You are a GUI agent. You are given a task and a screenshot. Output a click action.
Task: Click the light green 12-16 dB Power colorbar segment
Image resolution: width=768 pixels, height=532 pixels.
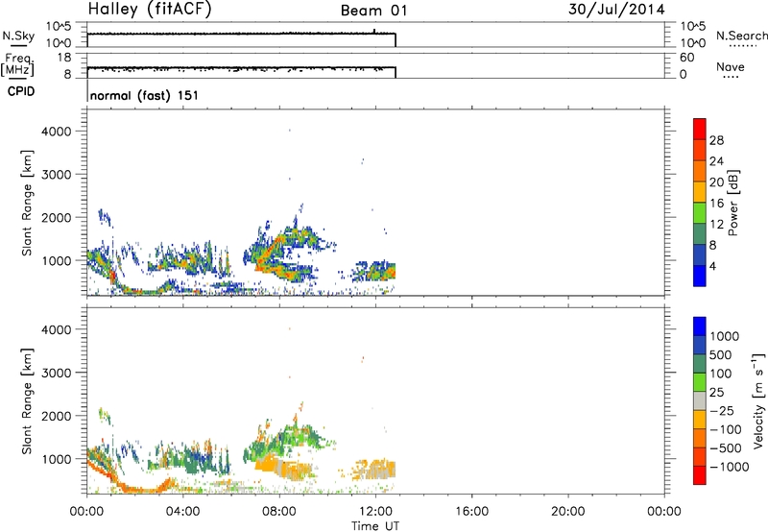[700, 213]
